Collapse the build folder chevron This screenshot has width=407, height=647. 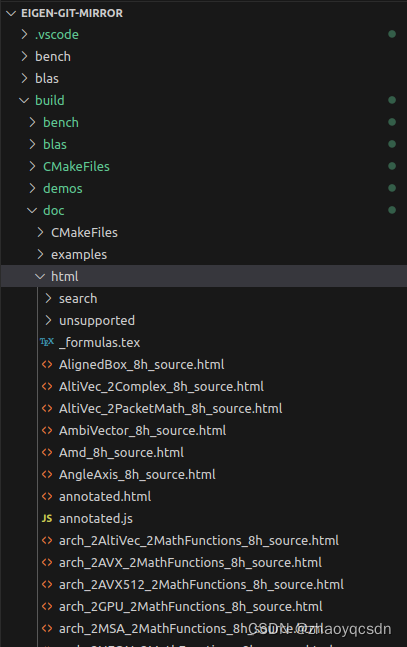coord(24,100)
